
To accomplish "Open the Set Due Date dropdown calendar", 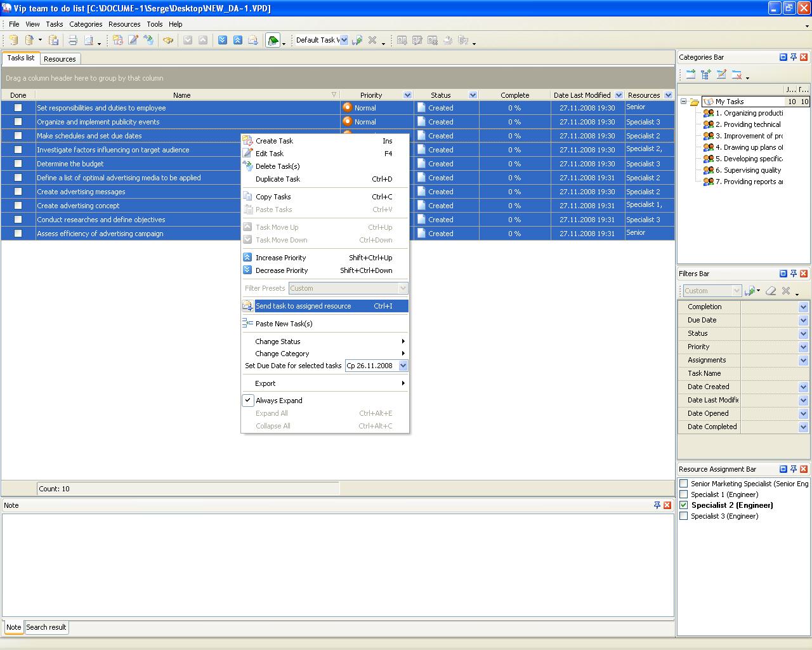I will click(403, 366).
